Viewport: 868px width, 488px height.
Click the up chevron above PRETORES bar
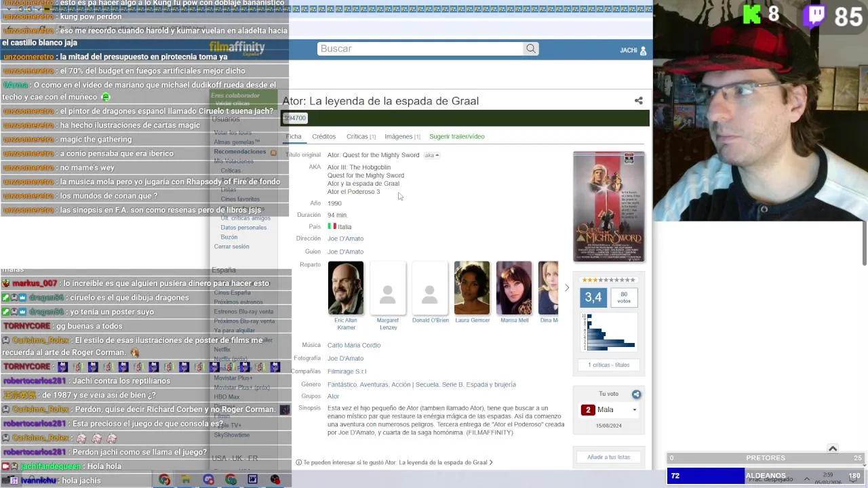pos(833,449)
